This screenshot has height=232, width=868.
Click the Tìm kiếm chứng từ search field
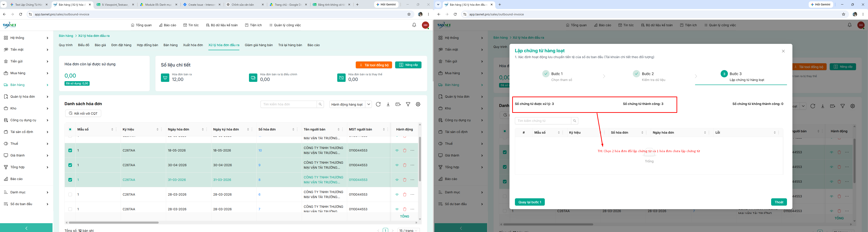543,121
